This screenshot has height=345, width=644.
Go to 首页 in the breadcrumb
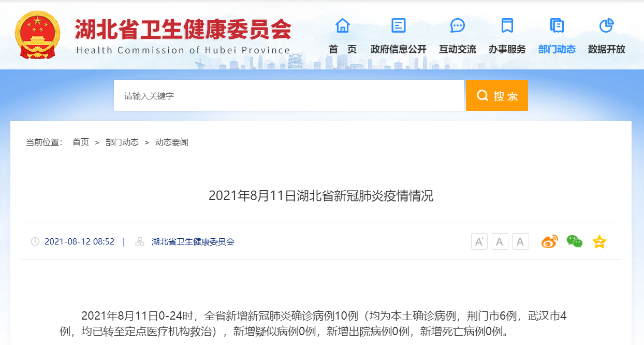pos(81,142)
